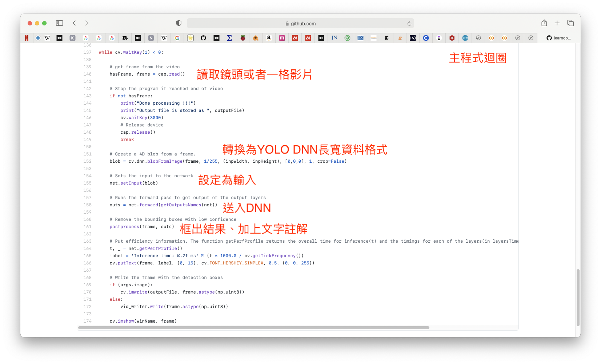Click 'cv.imshow(winName, frame)' line

pyautogui.click(x=143, y=321)
